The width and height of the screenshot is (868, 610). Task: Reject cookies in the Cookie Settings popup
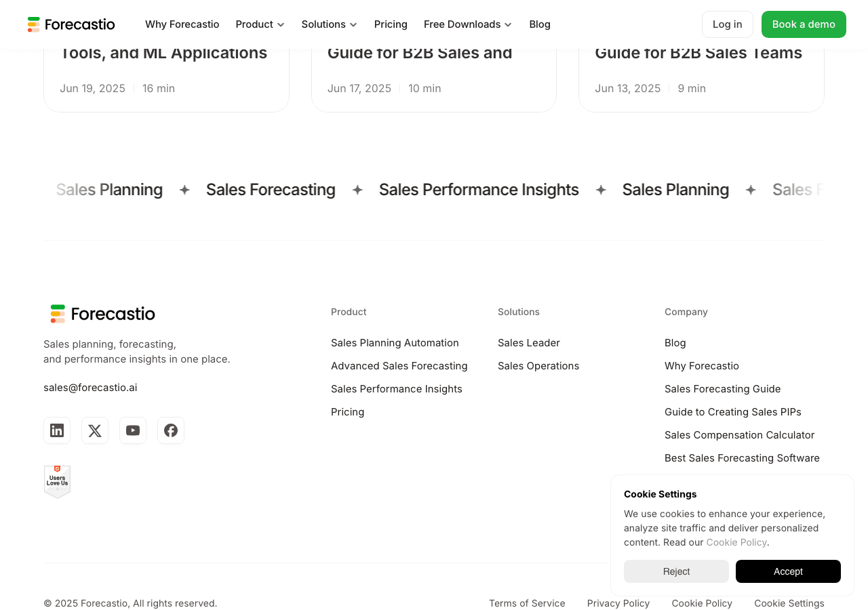(x=676, y=571)
